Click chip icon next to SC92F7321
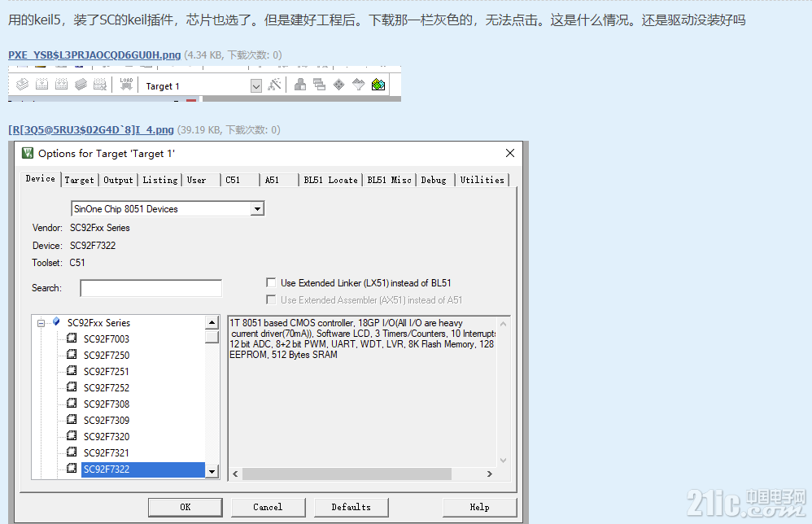 coord(72,452)
